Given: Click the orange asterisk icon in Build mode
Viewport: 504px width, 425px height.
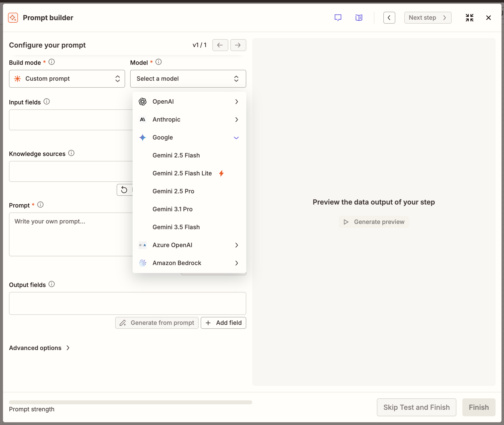Looking at the screenshot, I should click(17, 79).
